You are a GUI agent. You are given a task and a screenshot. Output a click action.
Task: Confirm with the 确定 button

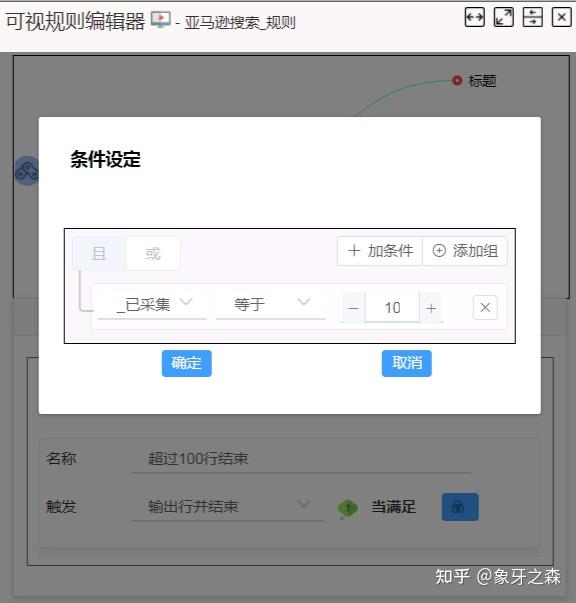coord(186,363)
